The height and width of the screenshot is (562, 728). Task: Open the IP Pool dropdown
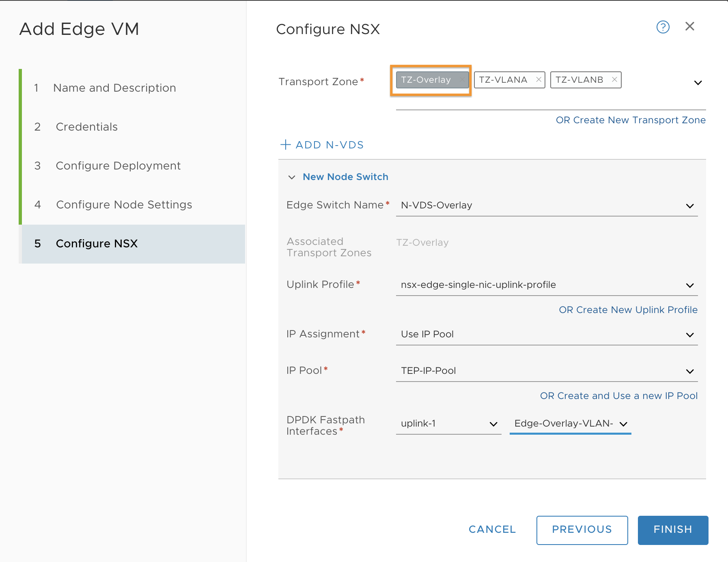(x=547, y=371)
